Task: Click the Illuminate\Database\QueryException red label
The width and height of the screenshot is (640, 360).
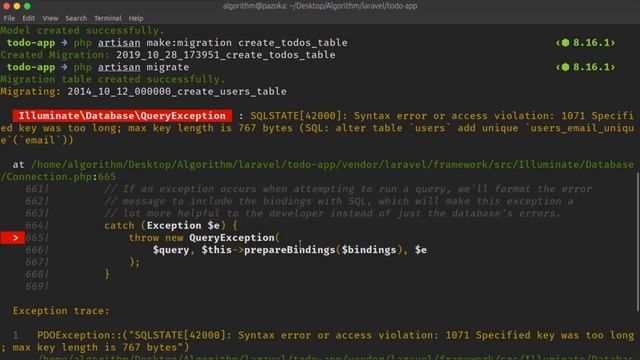Action: pos(122,116)
